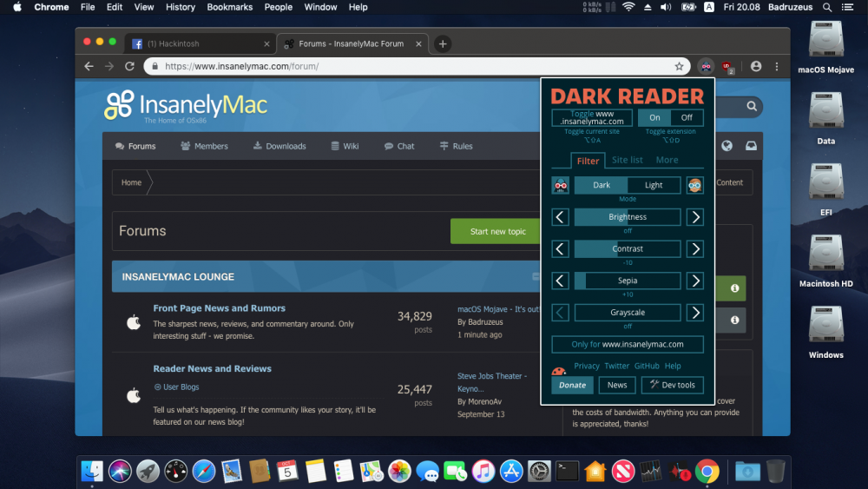
Task: Launch Siri from the dock
Action: (120, 472)
